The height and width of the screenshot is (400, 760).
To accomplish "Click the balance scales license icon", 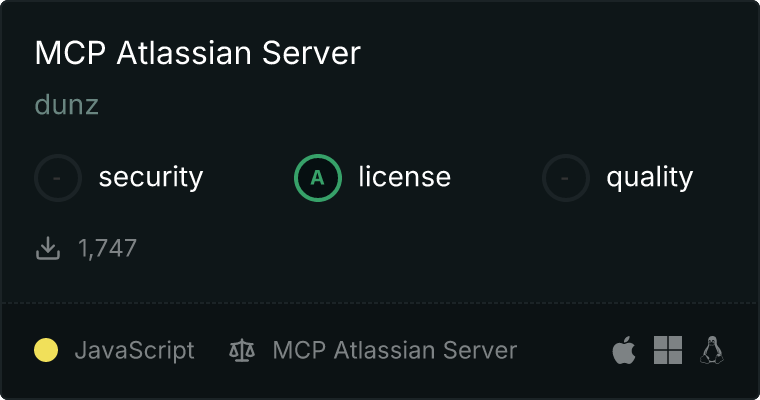I will [x=242, y=351].
